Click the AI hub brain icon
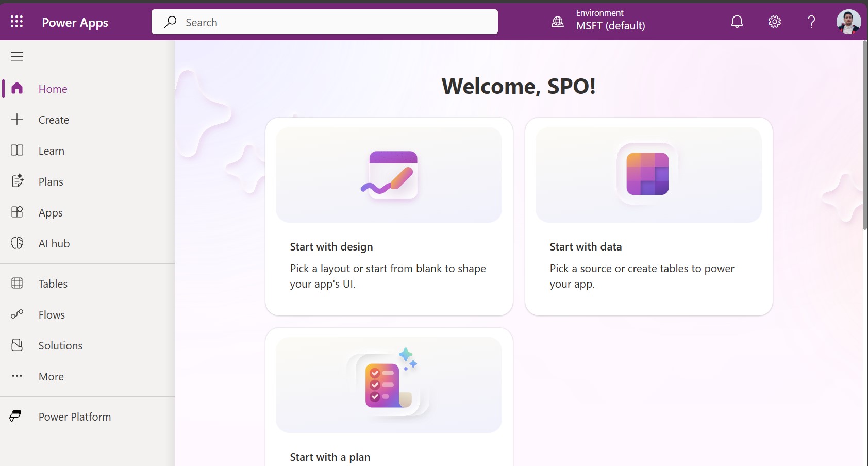This screenshot has width=868, height=466. tap(17, 243)
